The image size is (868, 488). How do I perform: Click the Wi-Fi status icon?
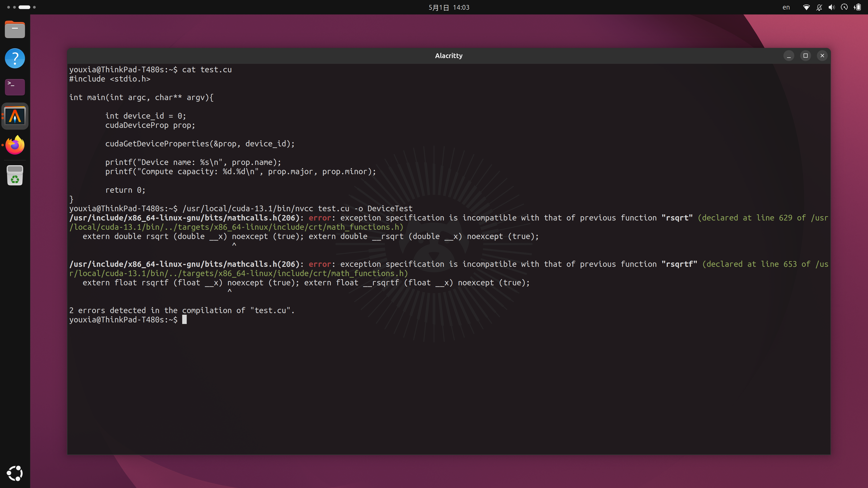(x=806, y=7)
